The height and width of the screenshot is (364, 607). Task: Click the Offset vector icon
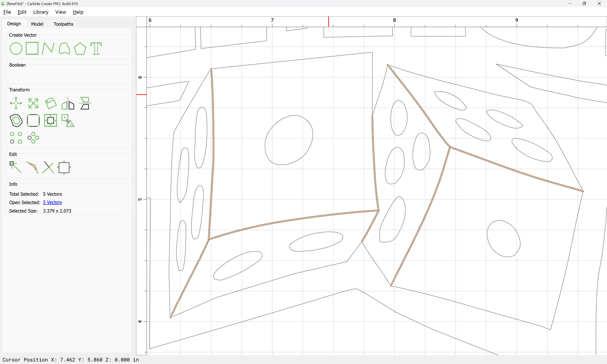(16, 120)
